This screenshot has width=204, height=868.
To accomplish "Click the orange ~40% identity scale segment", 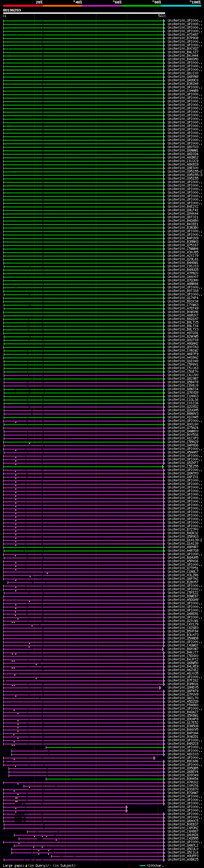I will (x=62, y=6).
